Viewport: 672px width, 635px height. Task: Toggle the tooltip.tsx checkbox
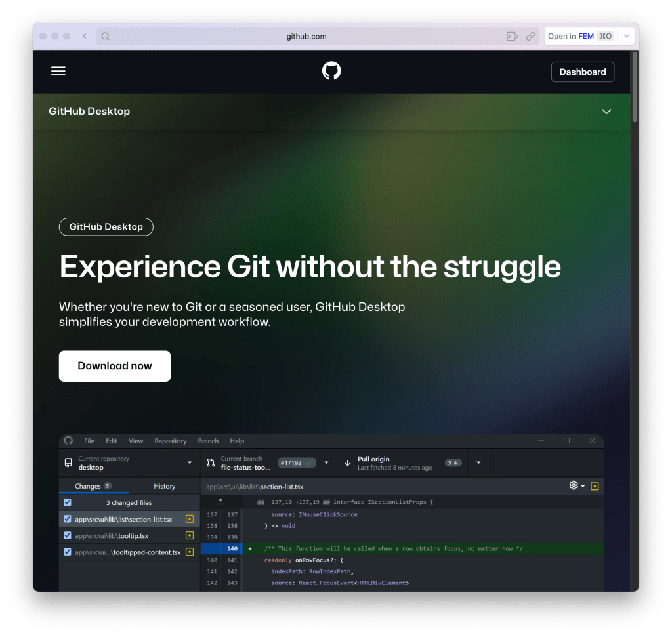[67, 535]
